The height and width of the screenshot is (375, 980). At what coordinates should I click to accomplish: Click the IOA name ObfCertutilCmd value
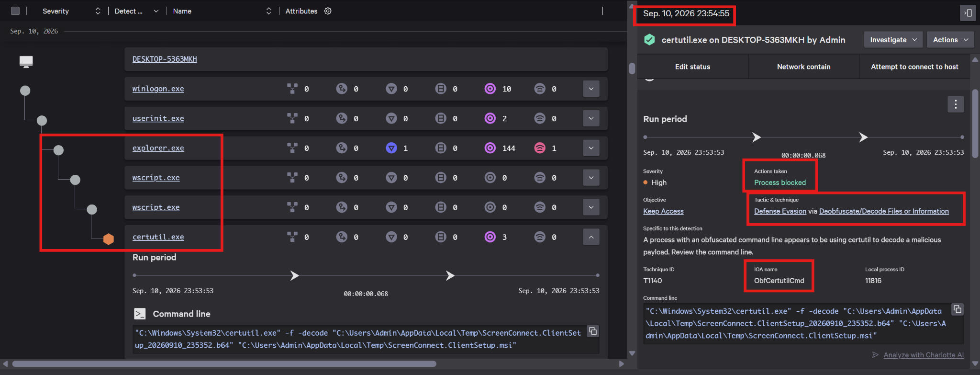click(779, 281)
